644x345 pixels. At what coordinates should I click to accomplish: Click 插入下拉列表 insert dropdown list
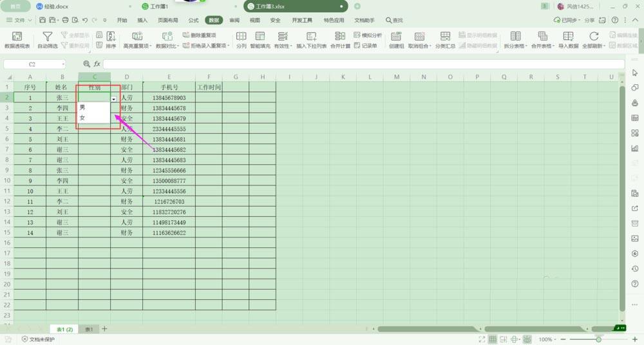point(311,41)
